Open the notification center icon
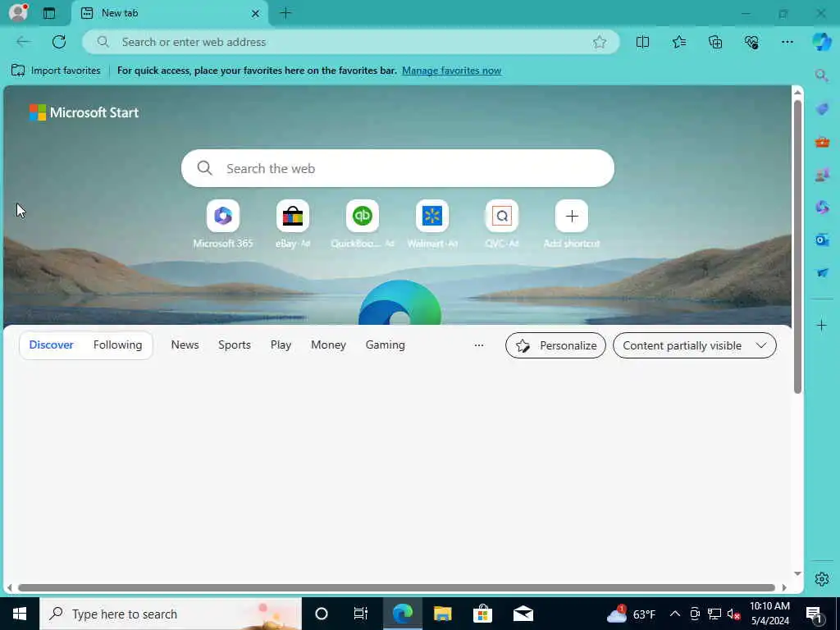This screenshot has width=840, height=630. [815, 614]
